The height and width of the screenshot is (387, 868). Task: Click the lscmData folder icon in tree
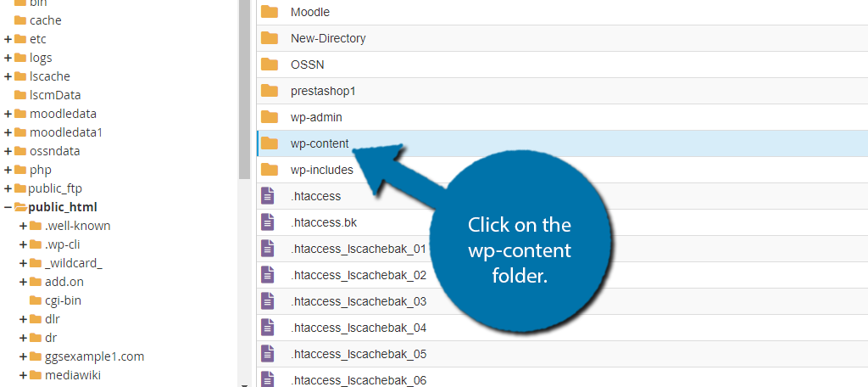point(20,95)
